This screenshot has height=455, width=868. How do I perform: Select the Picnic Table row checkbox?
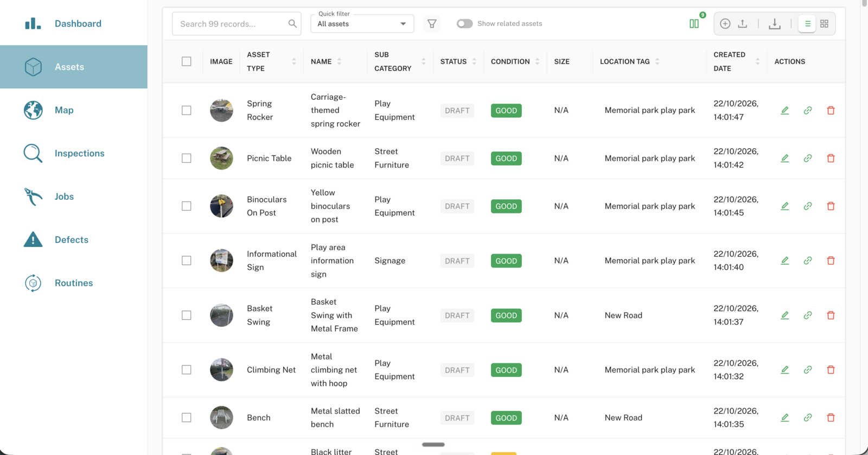click(187, 158)
